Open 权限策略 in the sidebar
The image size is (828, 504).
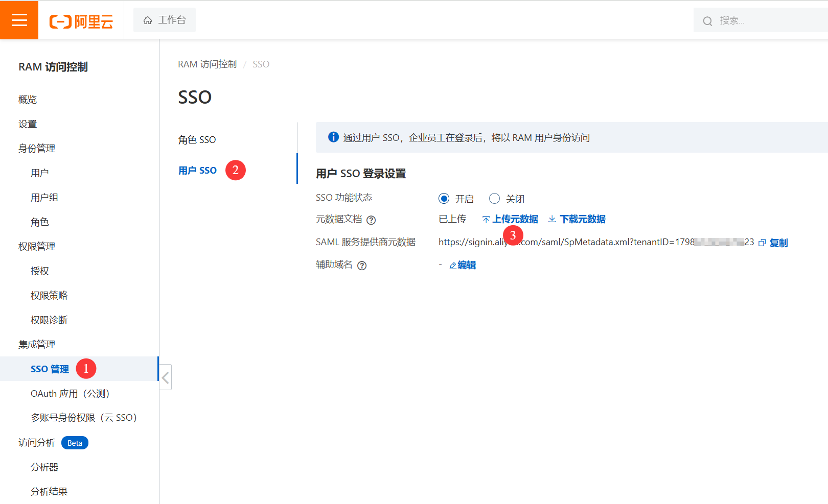49,296
